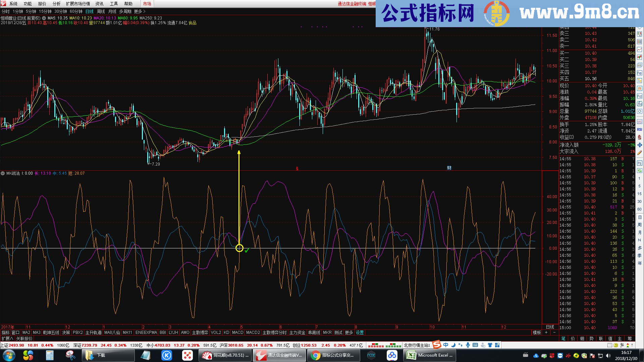Click the 设置 button on the indicator bar
644x362 pixels.
[x=359, y=333]
